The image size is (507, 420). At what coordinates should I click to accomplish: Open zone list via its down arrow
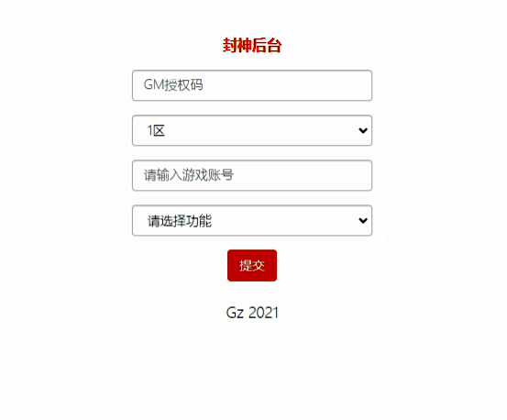pos(363,130)
